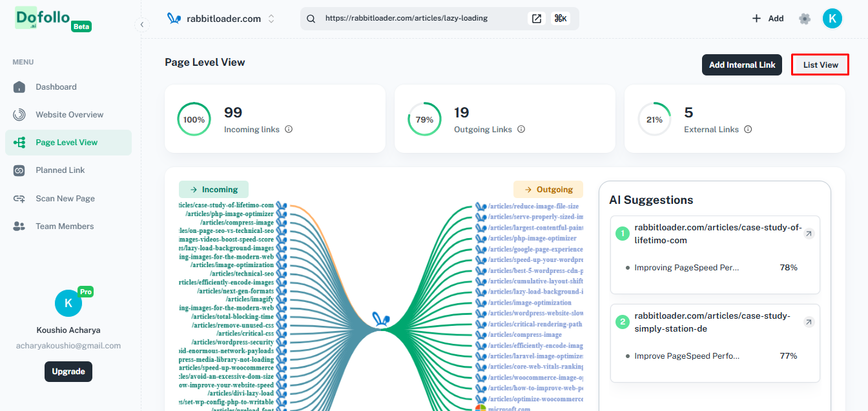Open the URL in new tab via external-link icon
This screenshot has height=411, width=868.
pyautogui.click(x=537, y=19)
